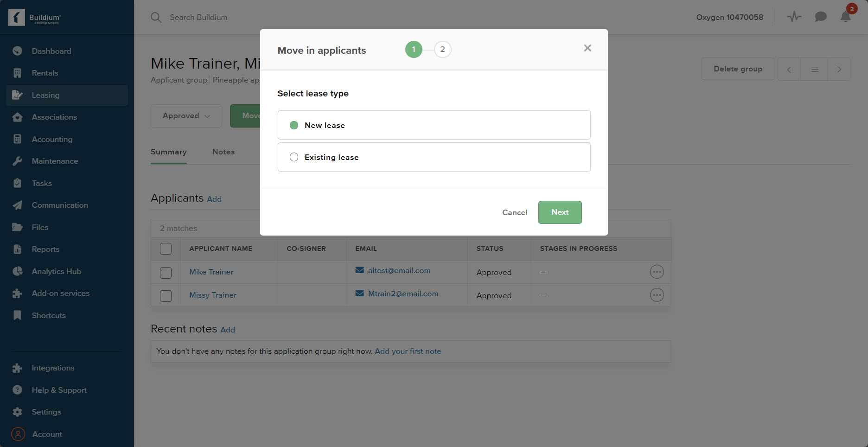Click the Next button in dialog

click(560, 212)
